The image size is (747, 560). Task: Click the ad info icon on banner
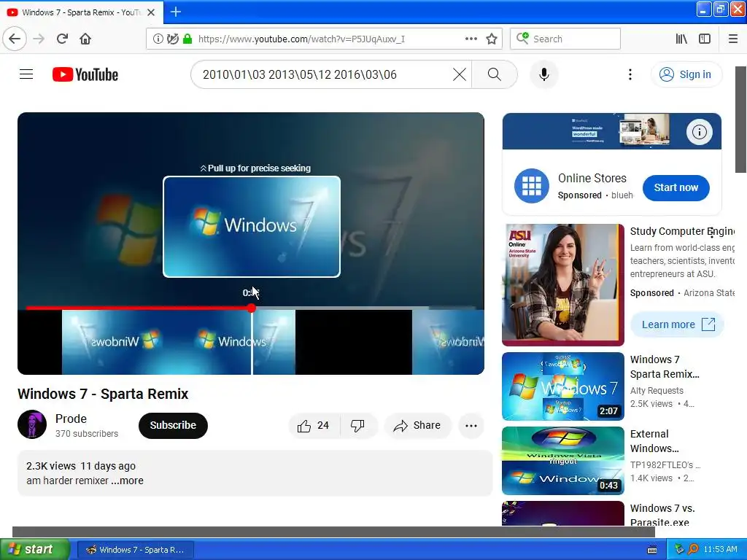tap(699, 132)
